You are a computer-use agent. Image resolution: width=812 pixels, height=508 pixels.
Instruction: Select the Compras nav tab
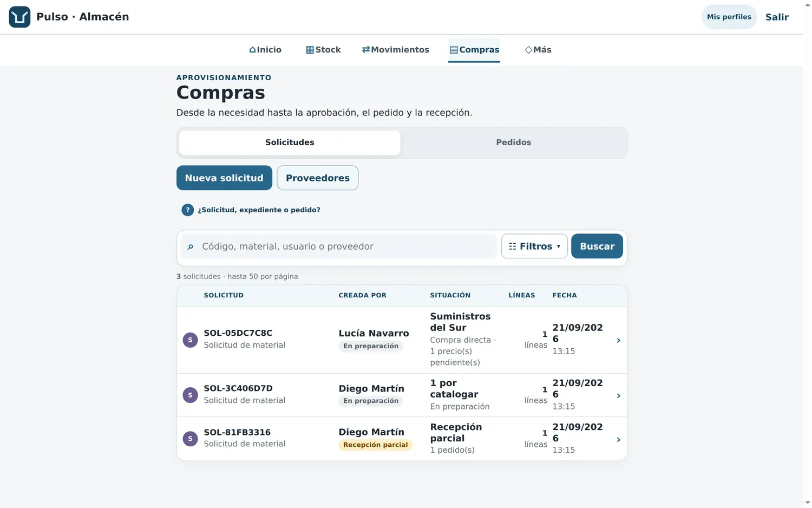coord(474,50)
